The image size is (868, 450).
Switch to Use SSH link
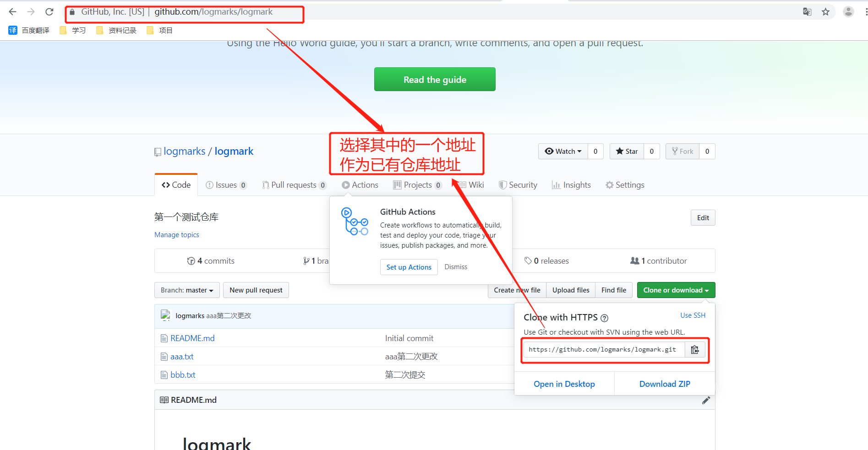[x=693, y=315]
